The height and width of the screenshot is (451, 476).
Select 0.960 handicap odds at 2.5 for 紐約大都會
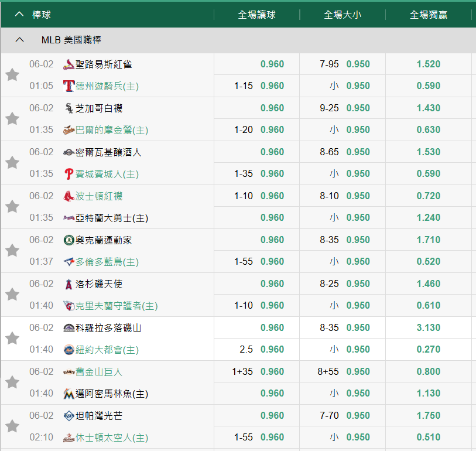(x=272, y=349)
